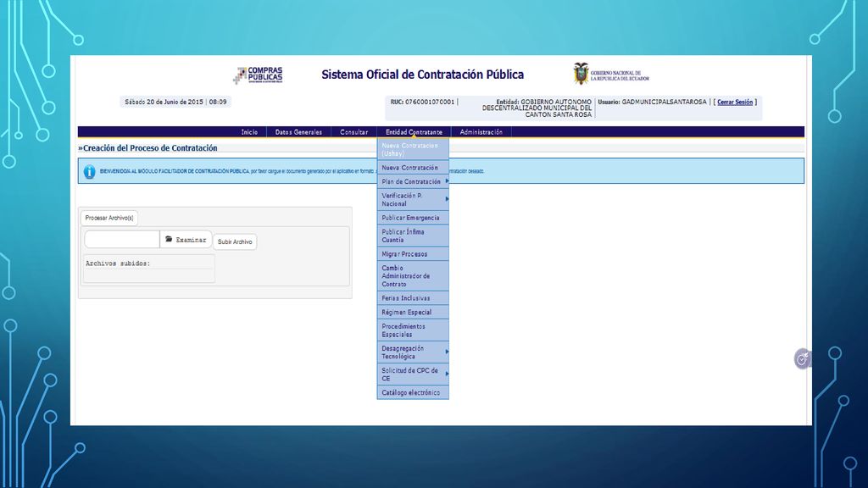Click the Procesar Archivo(s) button
The height and width of the screenshot is (488, 868).
109,218
